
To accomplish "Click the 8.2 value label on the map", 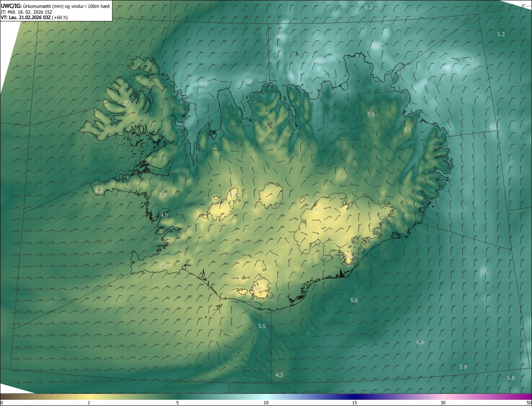I will point(203,84).
